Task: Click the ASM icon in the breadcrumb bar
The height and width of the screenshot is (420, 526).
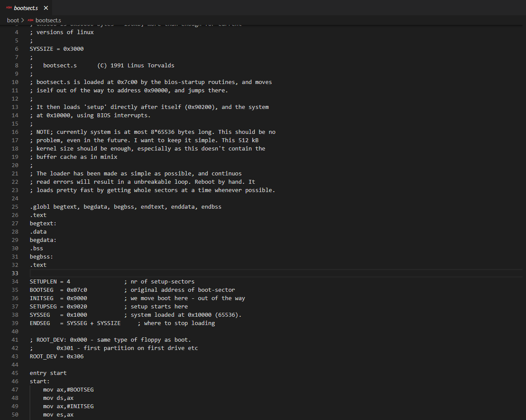Action: tap(30, 20)
